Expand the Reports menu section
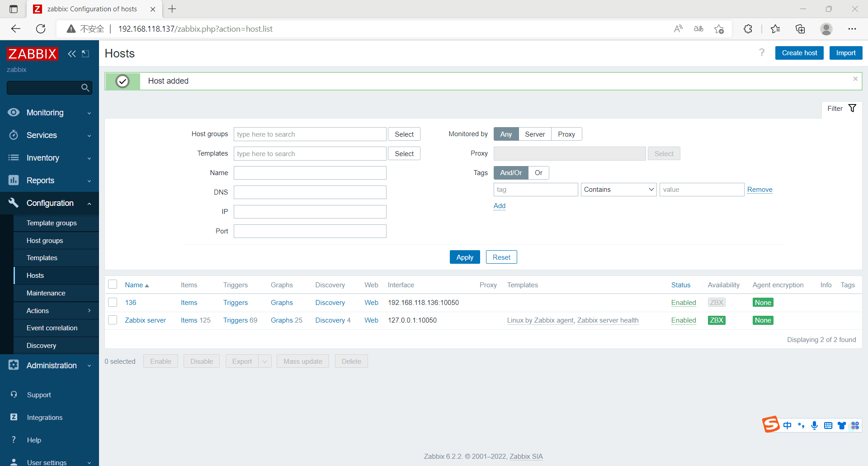The height and width of the screenshot is (466, 868). [89, 181]
